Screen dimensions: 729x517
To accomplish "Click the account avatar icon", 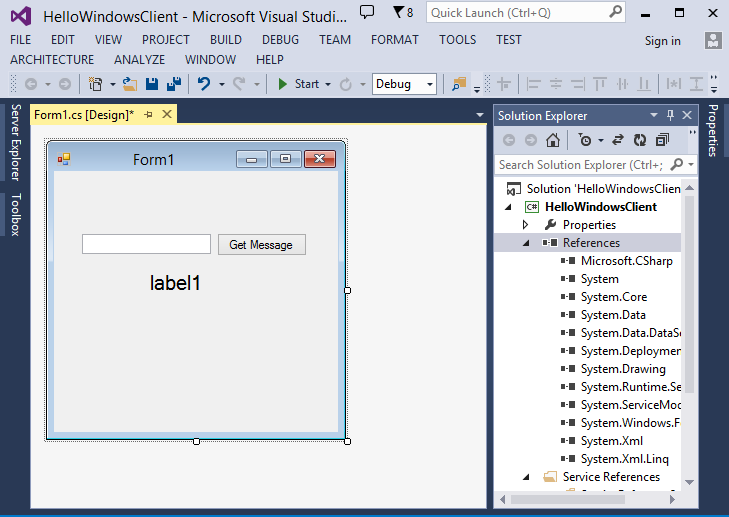I will (x=713, y=41).
